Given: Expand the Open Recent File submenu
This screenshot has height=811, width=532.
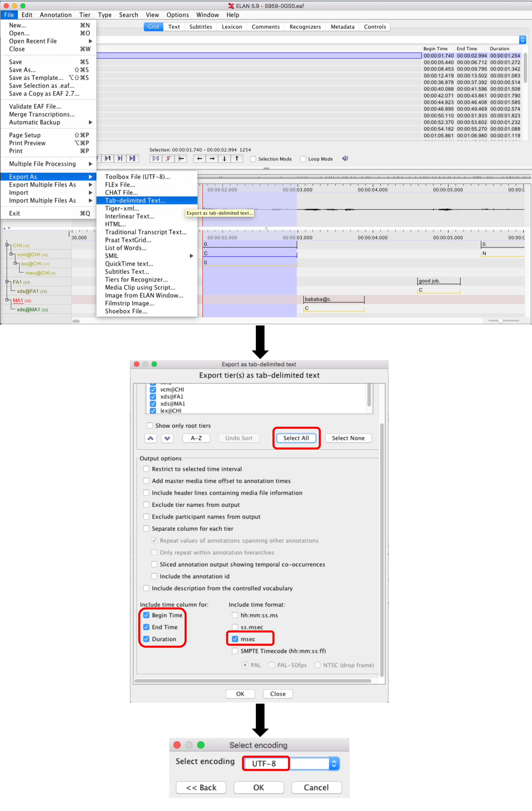Looking at the screenshot, I should point(90,41).
